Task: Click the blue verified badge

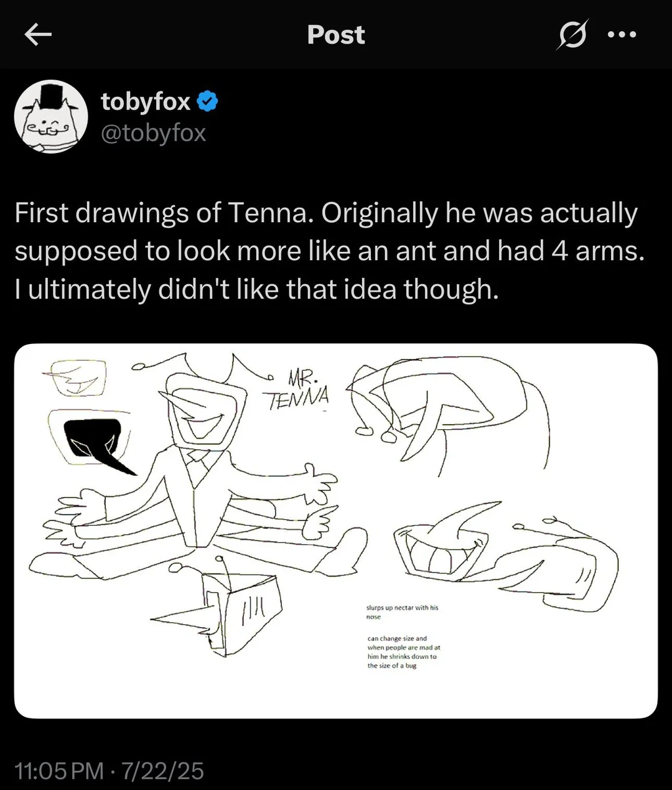Action: (x=208, y=101)
